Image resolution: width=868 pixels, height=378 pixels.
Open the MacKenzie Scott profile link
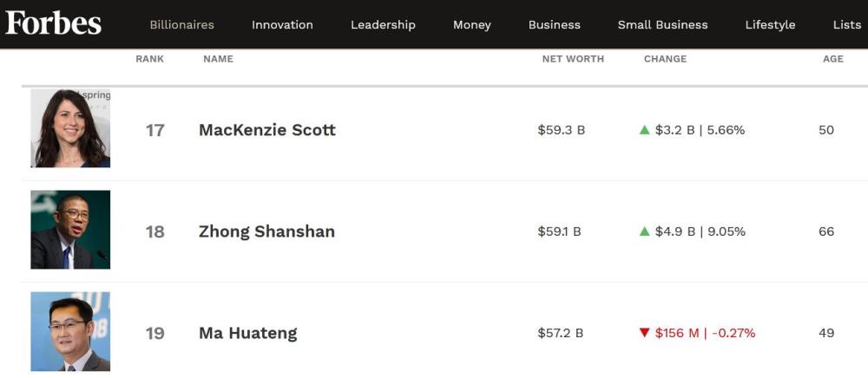[x=267, y=130]
